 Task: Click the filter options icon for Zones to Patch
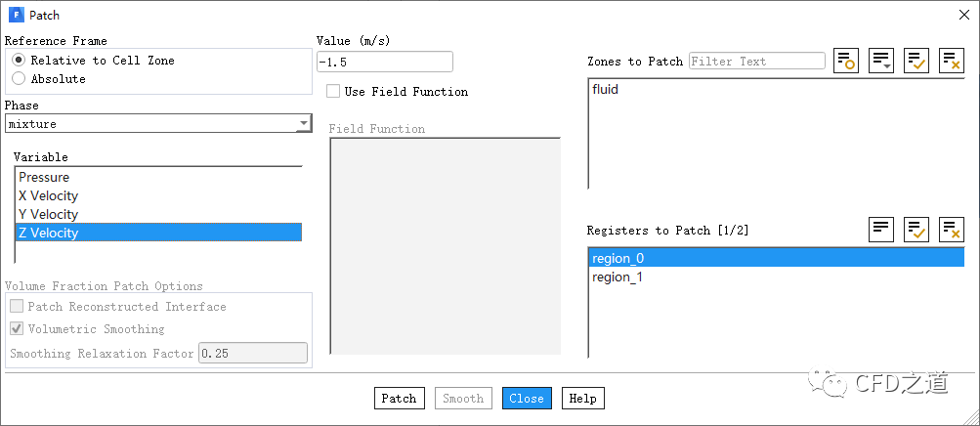point(845,61)
